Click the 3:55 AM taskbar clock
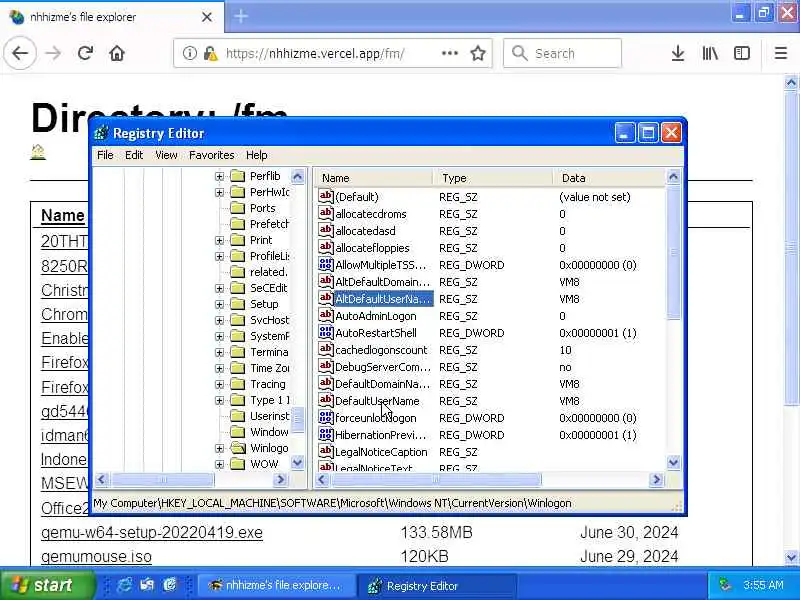Viewport: 800px width, 600px height. (x=762, y=585)
